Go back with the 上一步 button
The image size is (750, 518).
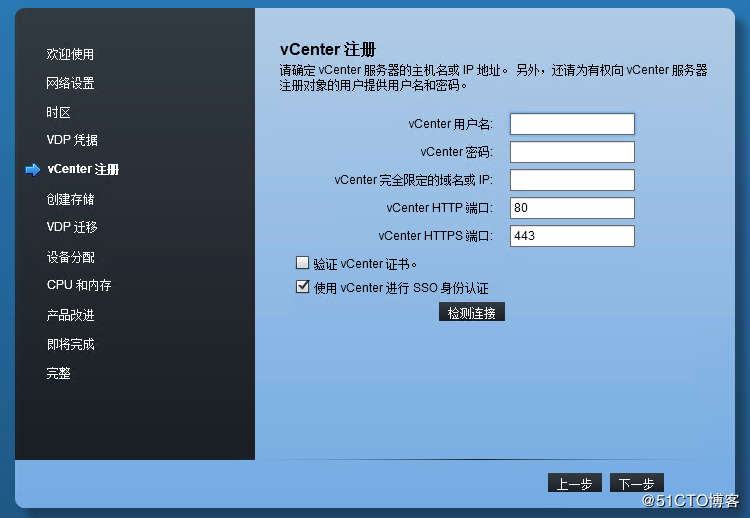[x=574, y=483]
